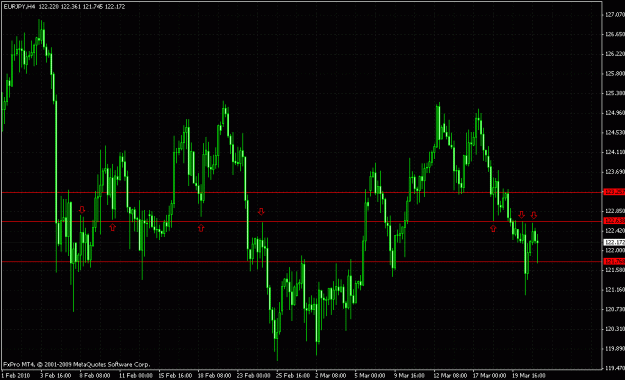The image size is (625, 380).
Task: Click the 120.73 price scale label
Action: [615, 309]
